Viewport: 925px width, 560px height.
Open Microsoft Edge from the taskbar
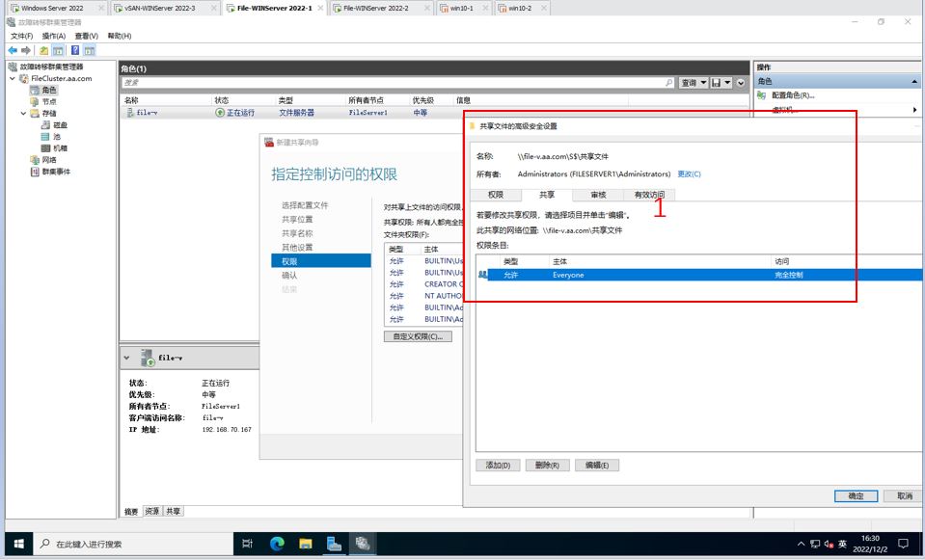pyautogui.click(x=277, y=543)
